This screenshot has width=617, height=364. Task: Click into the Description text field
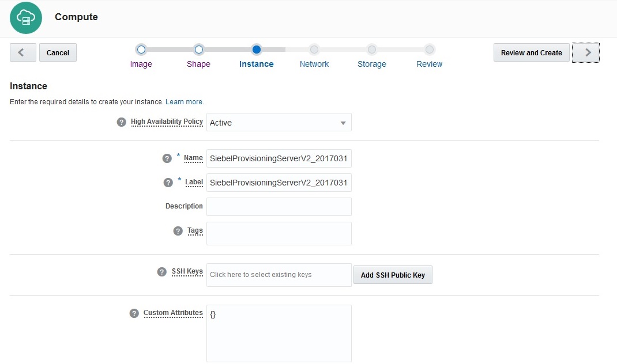pos(279,207)
